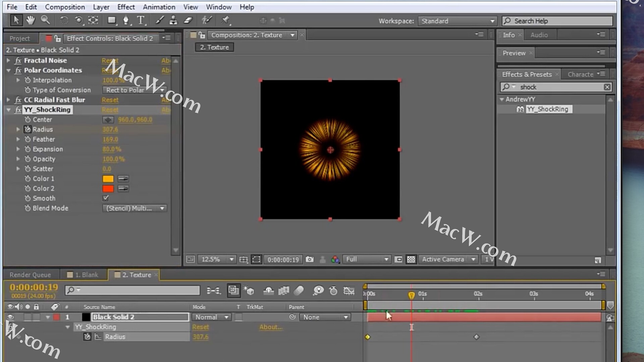Viewport: 644px width, 362px height.
Task: Reset the CC Radial Fast Blur effect
Action: click(x=110, y=100)
